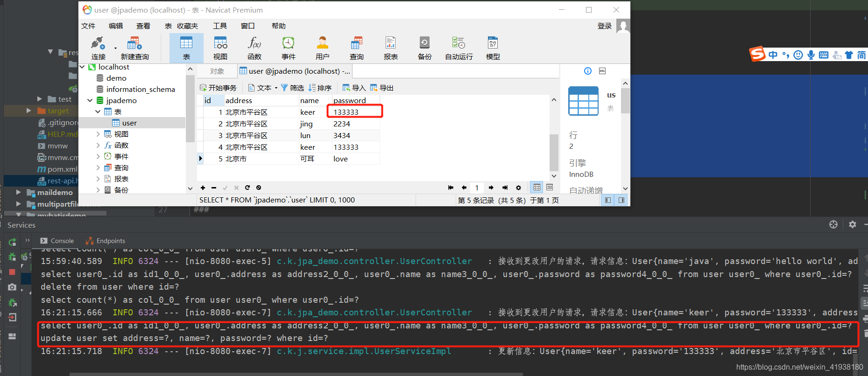Click 开始事务 begin transaction
Image resolution: width=868 pixels, height=376 pixels.
[218, 88]
